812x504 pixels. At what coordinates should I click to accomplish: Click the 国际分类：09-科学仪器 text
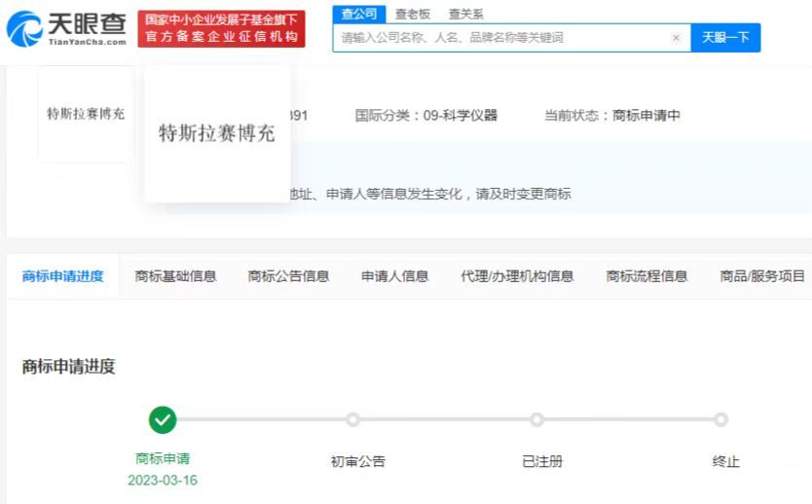pos(425,116)
